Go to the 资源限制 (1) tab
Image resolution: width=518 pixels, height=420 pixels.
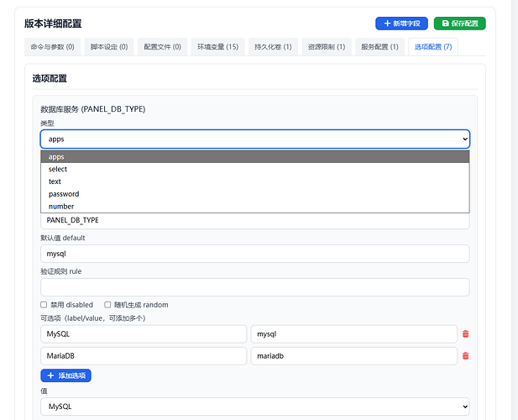point(326,47)
